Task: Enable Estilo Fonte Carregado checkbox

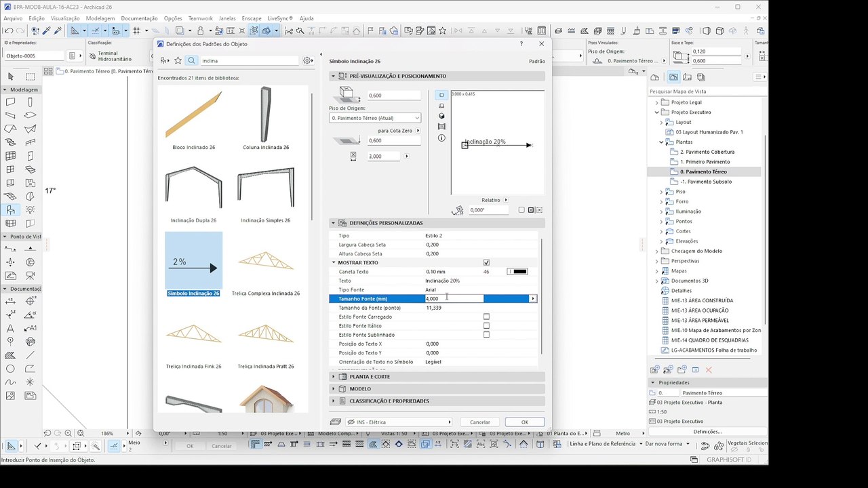Action: [486, 317]
